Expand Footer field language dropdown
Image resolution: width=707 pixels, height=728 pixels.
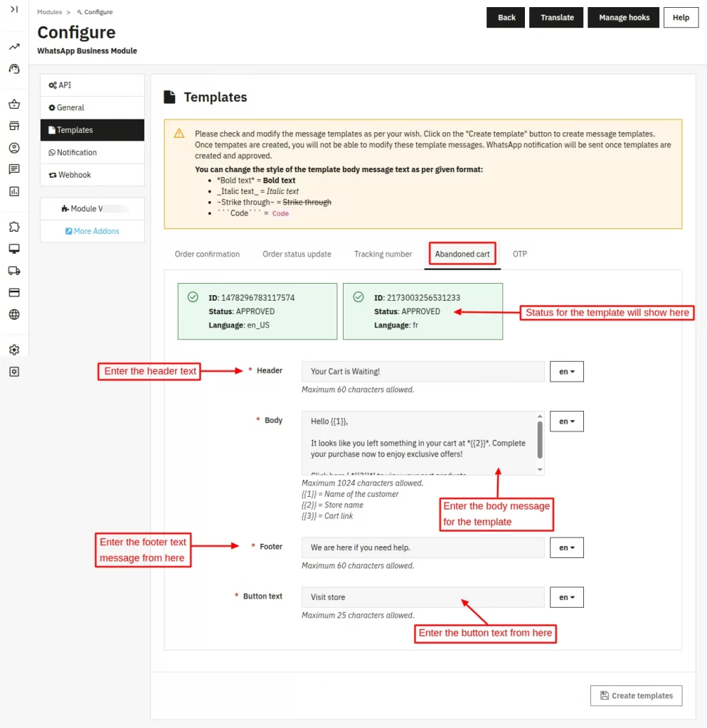click(566, 548)
